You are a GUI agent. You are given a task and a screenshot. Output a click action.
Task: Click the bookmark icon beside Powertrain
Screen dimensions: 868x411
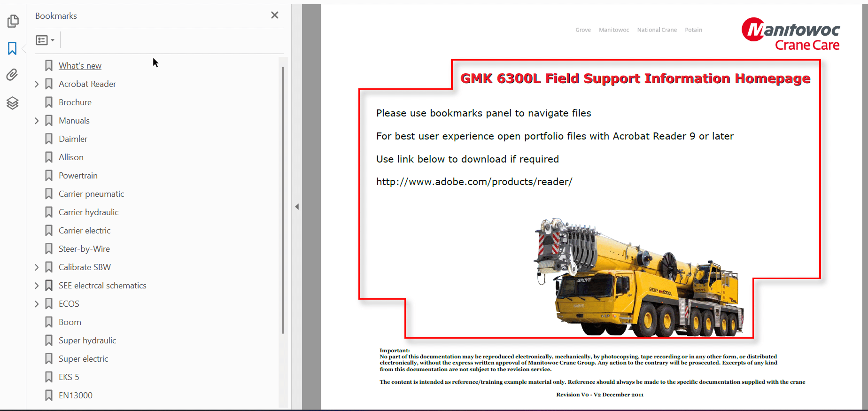(49, 176)
